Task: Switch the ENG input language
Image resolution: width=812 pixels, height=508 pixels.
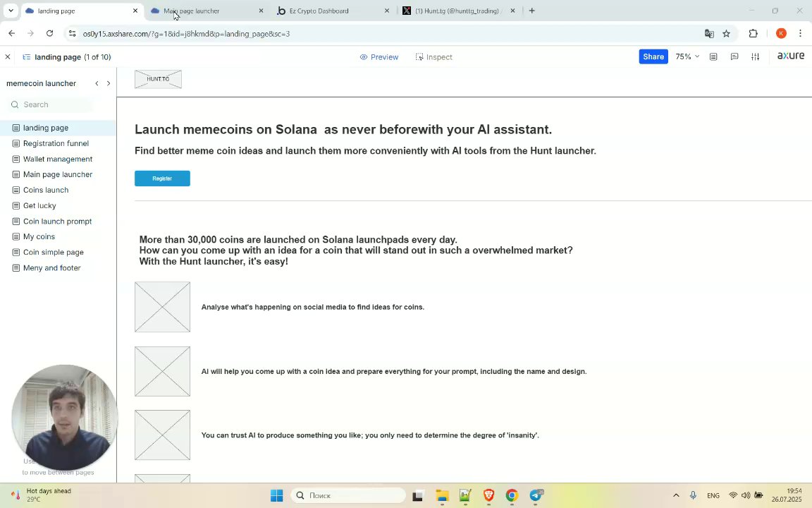Action: (x=713, y=495)
